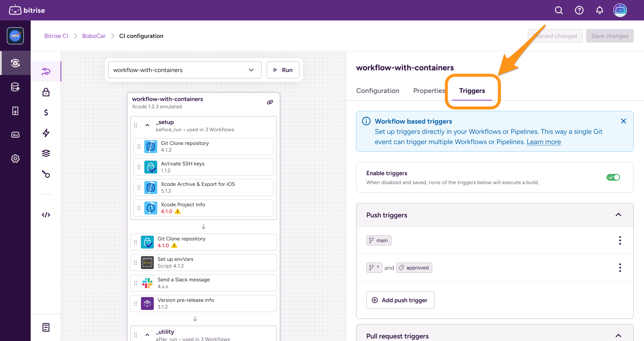Click the approved tag chip

click(414, 268)
